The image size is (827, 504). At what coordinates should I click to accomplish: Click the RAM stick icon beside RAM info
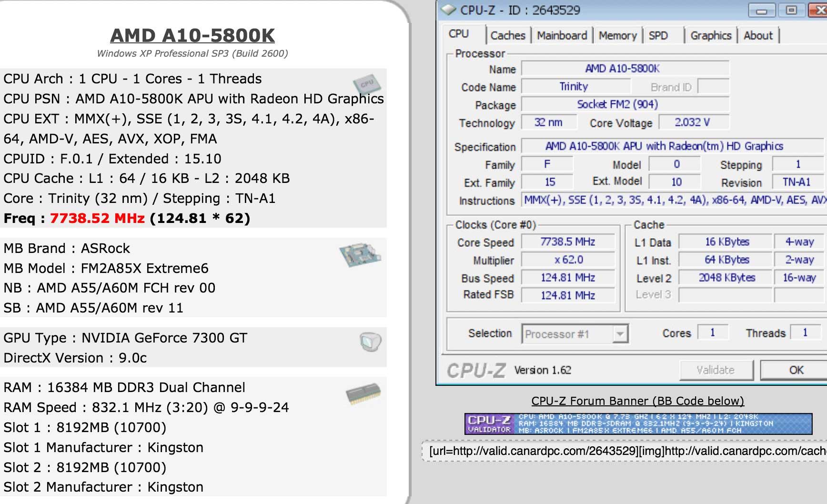tap(363, 394)
